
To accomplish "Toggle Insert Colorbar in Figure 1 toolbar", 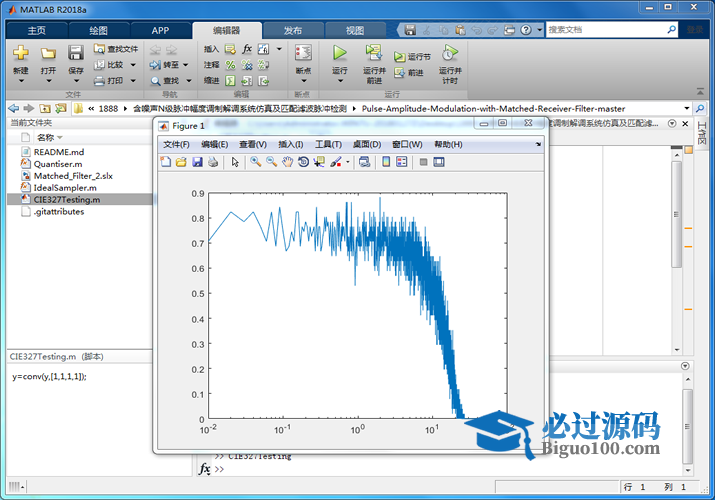I will click(386, 162).
